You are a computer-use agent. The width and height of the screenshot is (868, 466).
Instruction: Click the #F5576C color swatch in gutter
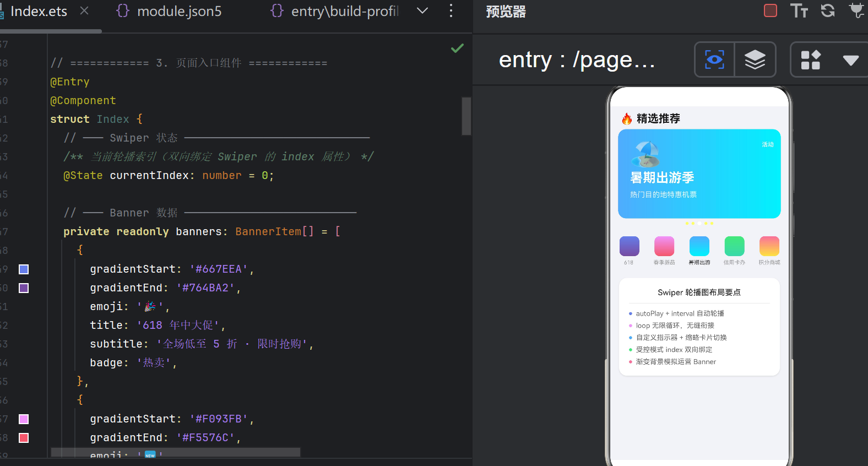pyautogui.click(x=24, y=438)
